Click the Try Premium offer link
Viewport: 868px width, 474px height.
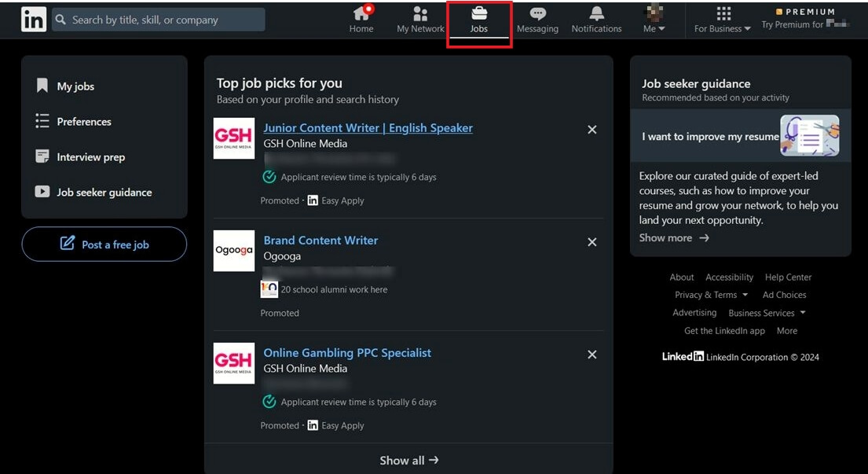[804, 24]
